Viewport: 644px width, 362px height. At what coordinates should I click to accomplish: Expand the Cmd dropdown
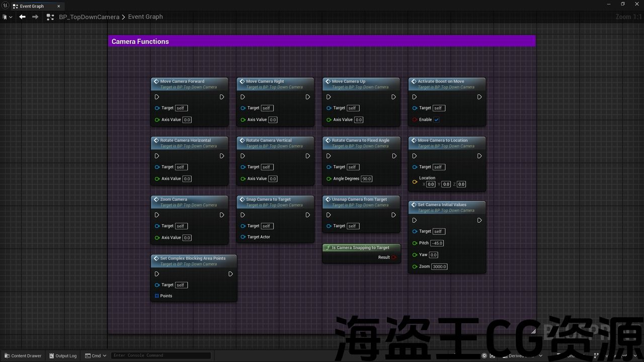click(x=96, y=355)
